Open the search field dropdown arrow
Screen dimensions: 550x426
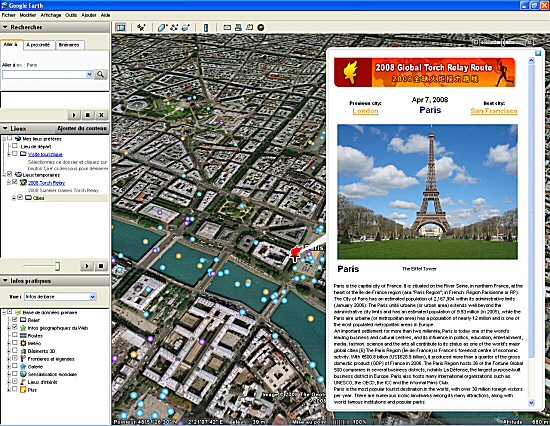point(89,74)
